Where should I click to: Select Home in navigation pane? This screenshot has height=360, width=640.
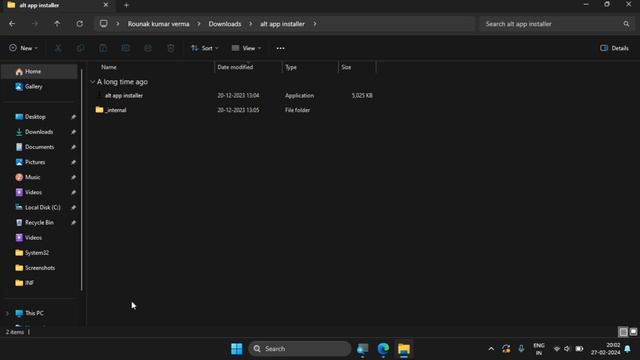[40, 71]
